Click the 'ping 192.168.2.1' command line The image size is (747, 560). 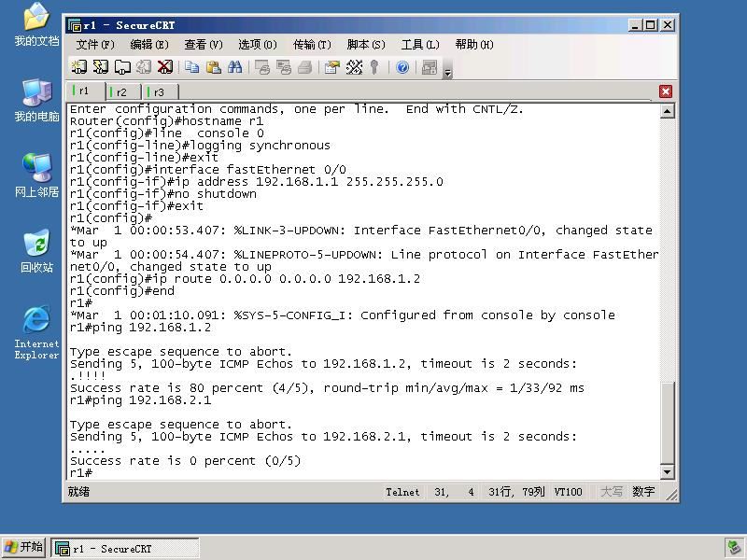(141, 400)
